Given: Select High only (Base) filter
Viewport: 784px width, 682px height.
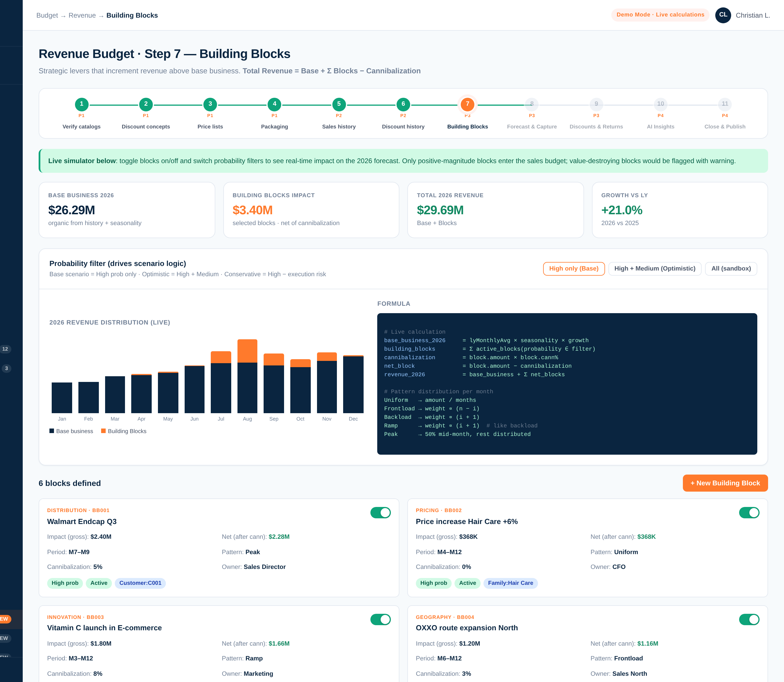Looking at the screenshot, I should (574, 269).
